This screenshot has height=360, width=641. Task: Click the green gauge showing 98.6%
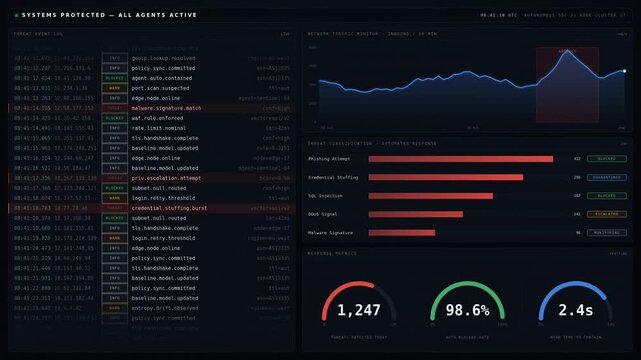tap(467, 302)
